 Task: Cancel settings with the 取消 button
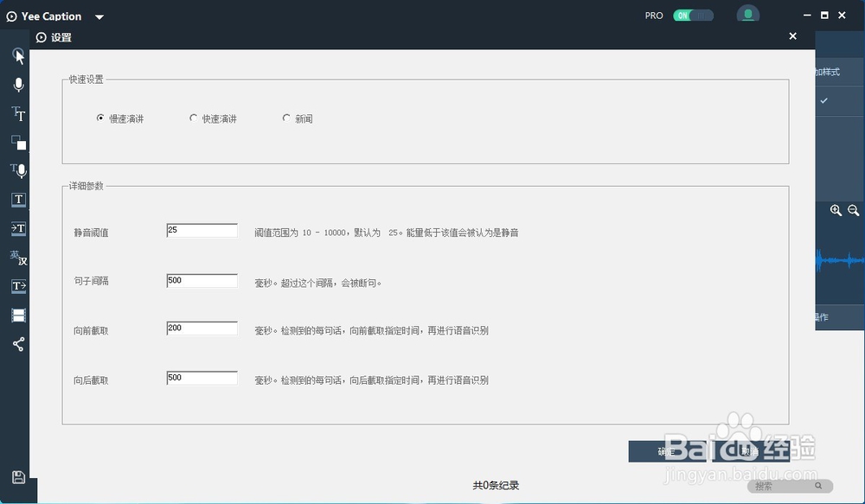[x=749, y=451]
